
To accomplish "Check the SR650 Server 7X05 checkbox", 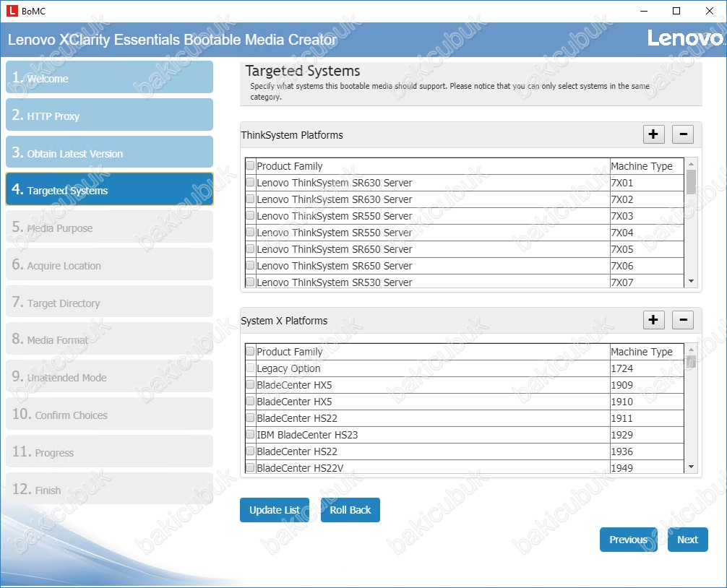I will coord(250,248).
